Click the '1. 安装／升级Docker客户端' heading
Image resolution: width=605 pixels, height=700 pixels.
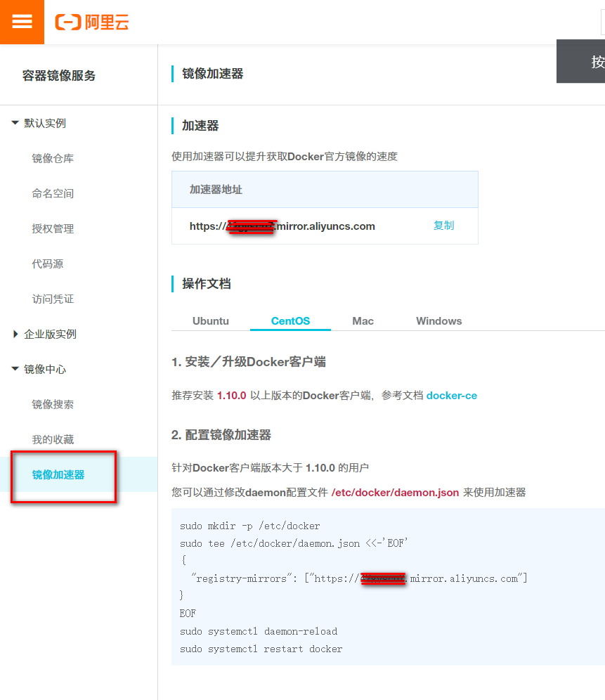[x=248, y=362]
